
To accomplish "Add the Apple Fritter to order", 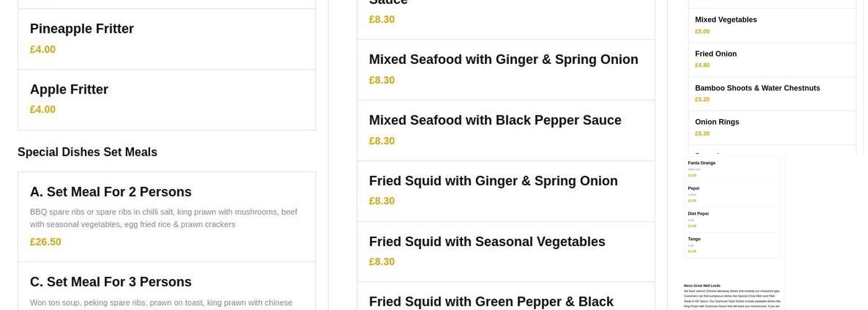I will coord(69,90).
